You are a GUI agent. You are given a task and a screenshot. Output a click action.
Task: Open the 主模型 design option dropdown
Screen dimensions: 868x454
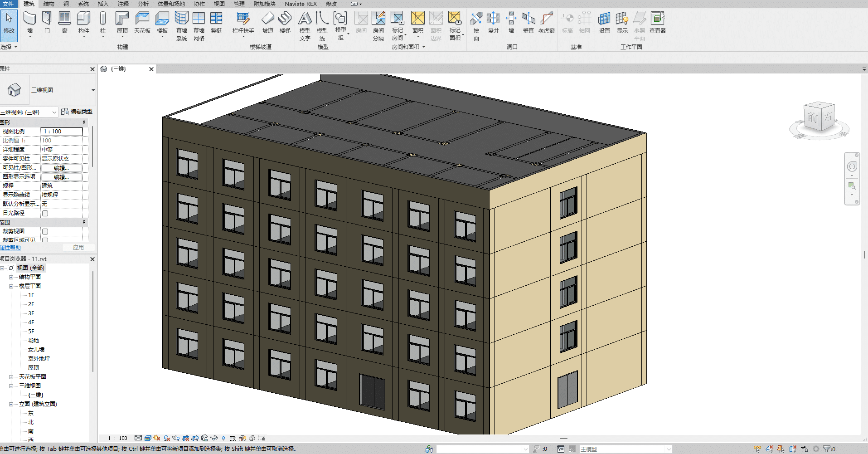[x=669, y=449]
